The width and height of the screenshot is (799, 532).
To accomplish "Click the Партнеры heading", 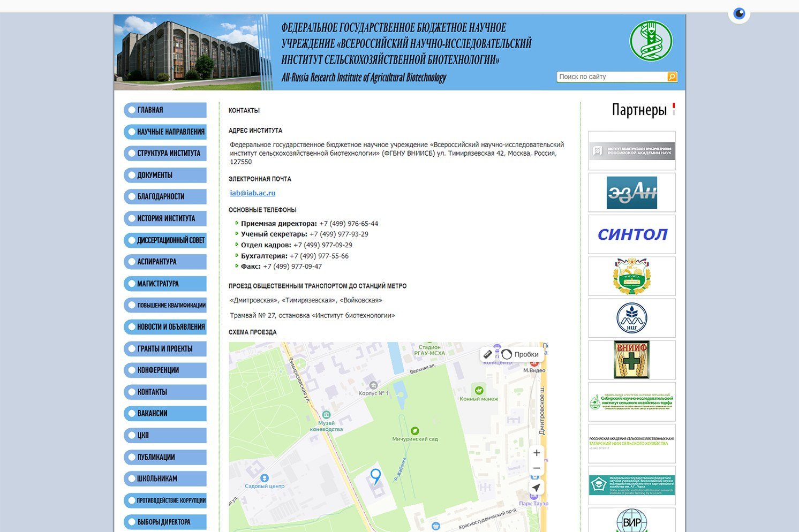I will (x=639, y=110).
